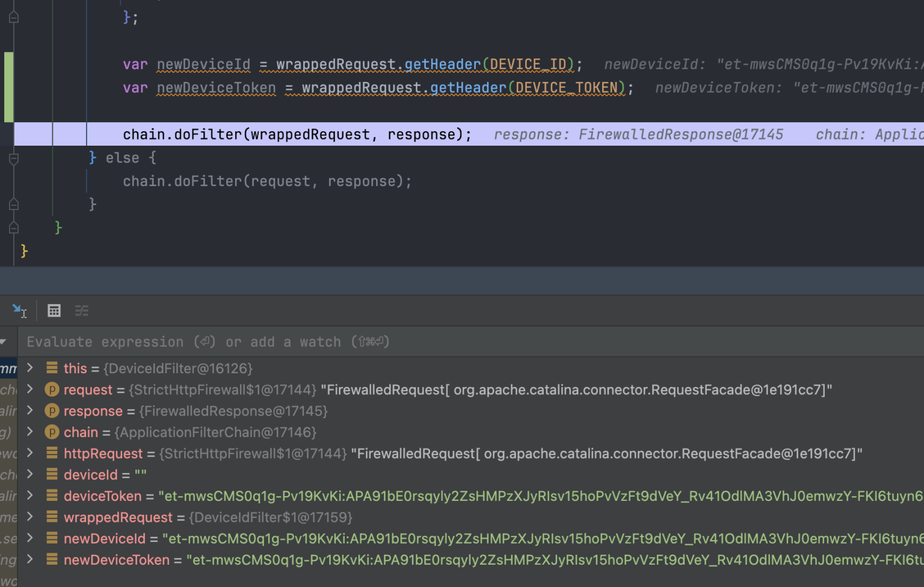Screen dimensions: 924x587
Task: Open the Evaluate Expression calculator icon
Action: tap(54, 311)
